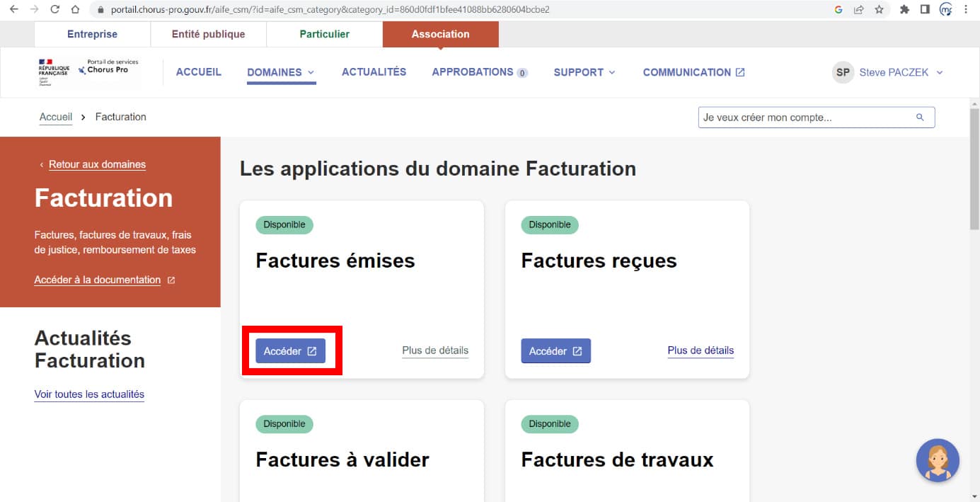
Task: Click the browser home icon
Action: (x=75, y=10)
